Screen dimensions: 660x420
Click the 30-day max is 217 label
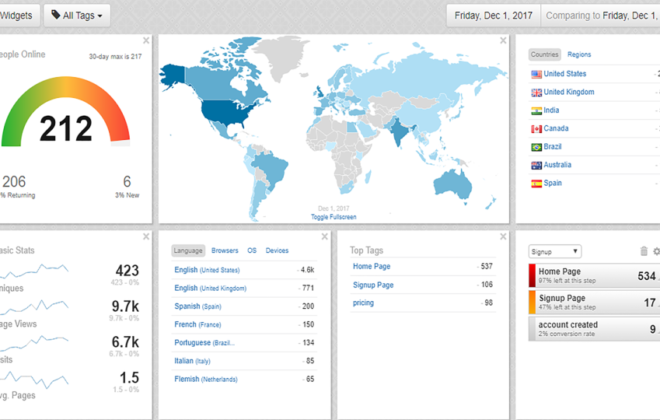click(x=115, y=56)
